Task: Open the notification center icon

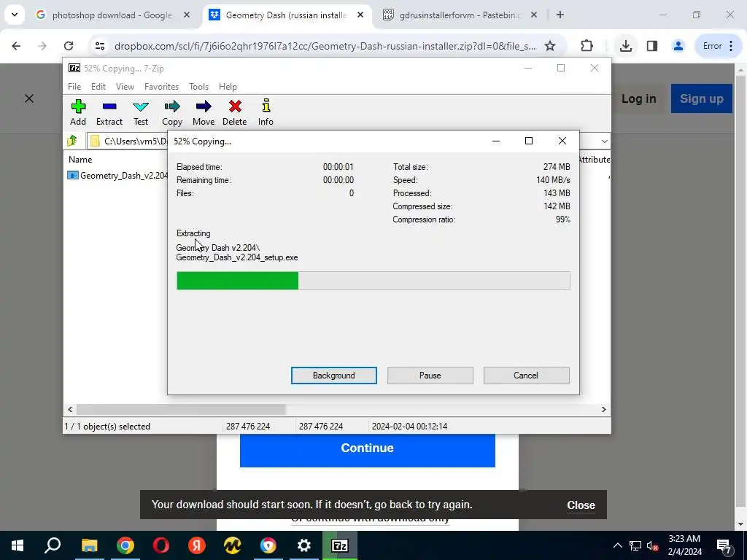Action: [724, 545]
